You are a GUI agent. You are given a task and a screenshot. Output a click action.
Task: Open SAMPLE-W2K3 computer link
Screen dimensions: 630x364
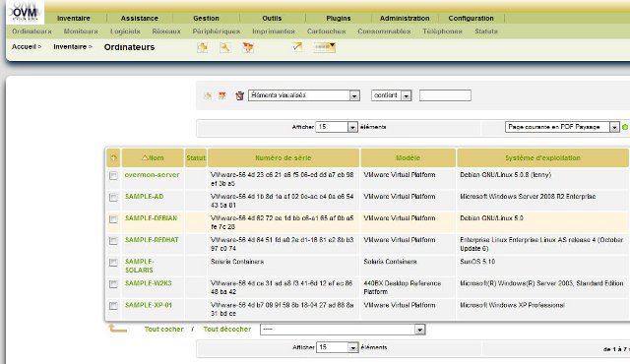click(x=149, y=283)
